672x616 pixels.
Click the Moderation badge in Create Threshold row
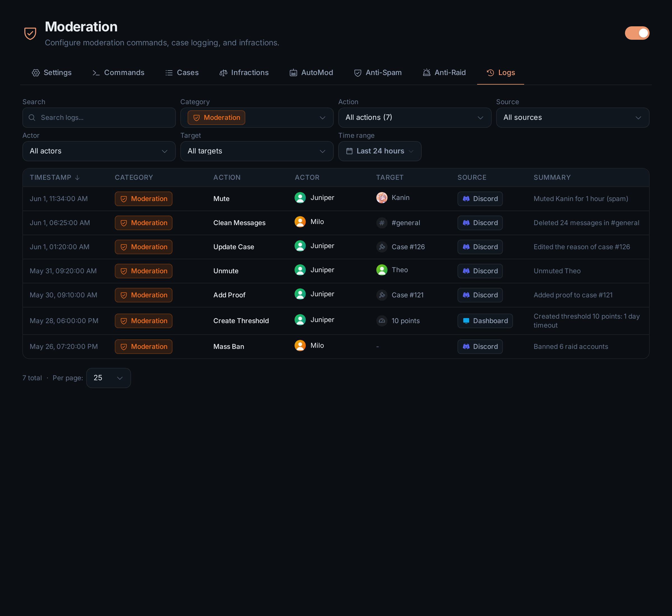(144, 321)
